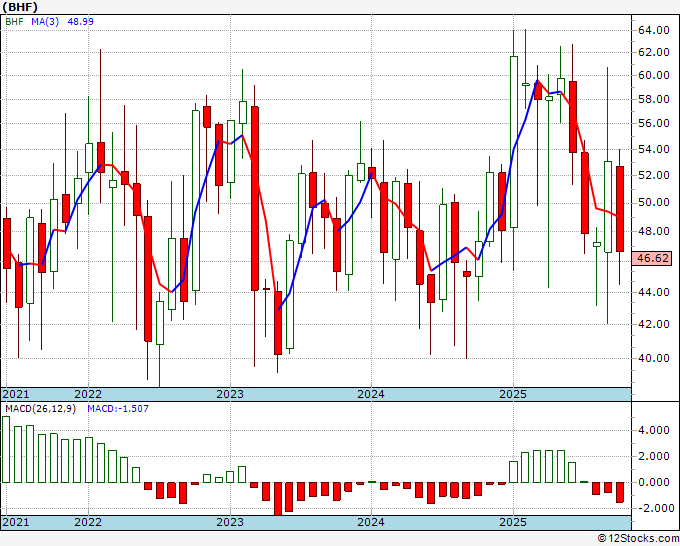Click the 0.000 MACD axis label
This screenshot has width=680, height=546.
click(654, 482)
